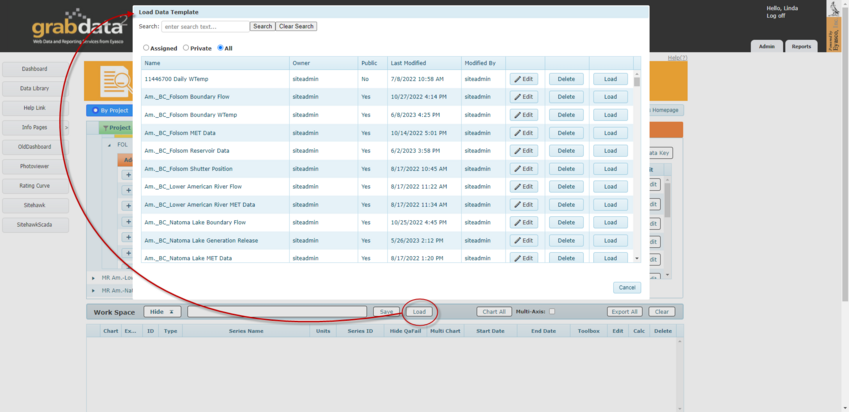Open the Help(?) link
The image size is (849, 412).
coord(677,58)
